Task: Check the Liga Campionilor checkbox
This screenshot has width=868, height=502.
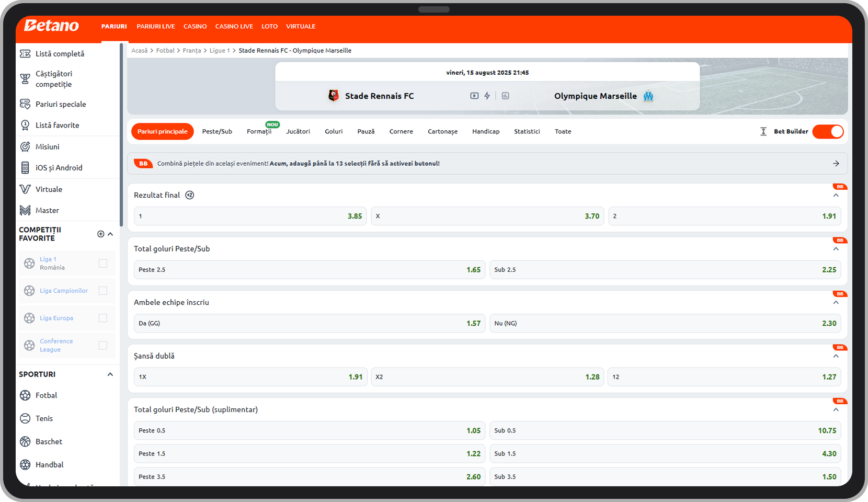Action: coord(103,291)
